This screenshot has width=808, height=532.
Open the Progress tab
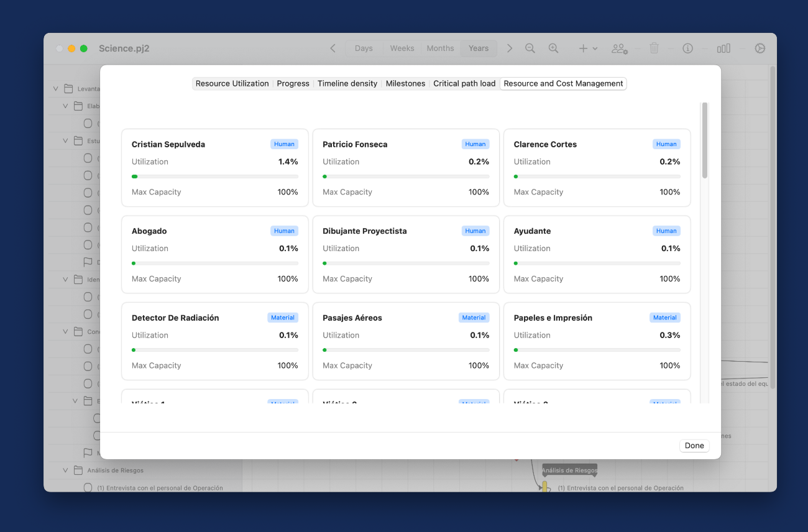pos(293,83)
